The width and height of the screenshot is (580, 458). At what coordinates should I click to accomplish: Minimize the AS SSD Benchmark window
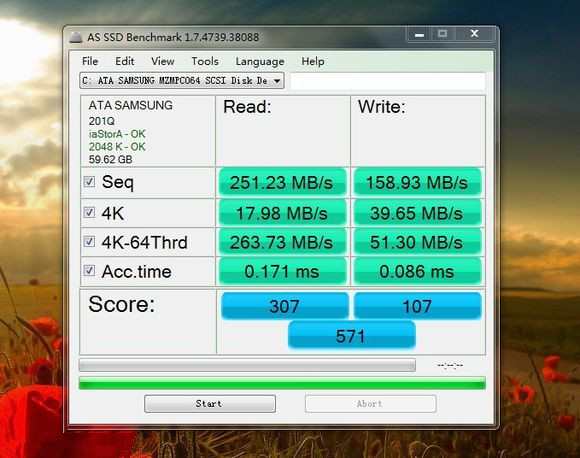419,34
